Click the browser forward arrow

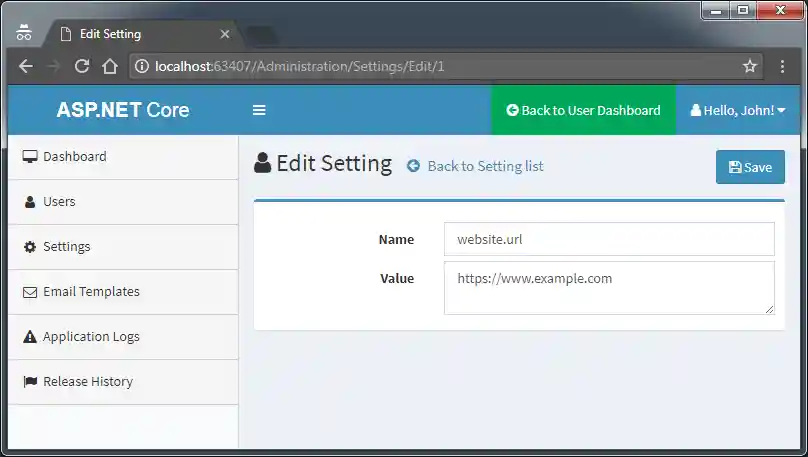coord(54,66)
